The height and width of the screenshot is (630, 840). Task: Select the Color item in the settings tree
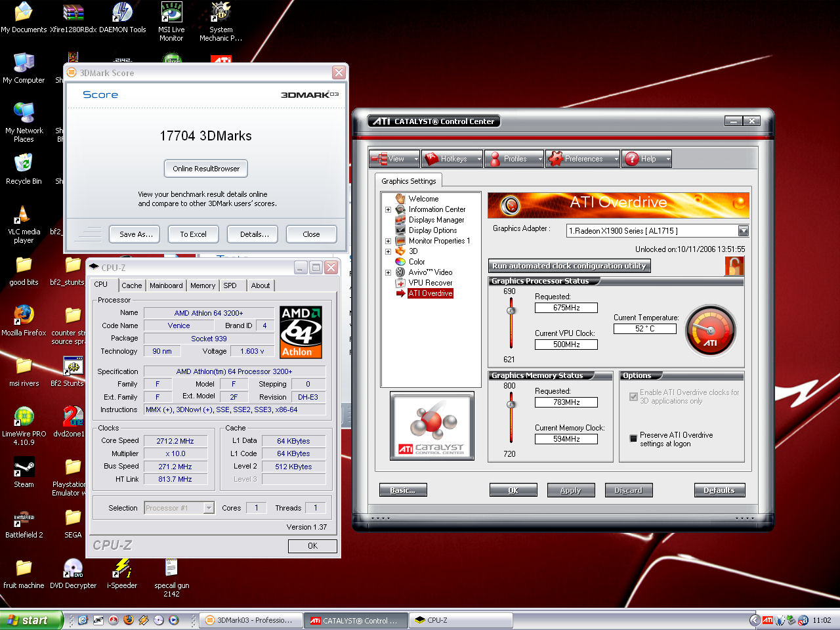pyautogui.click(x=416, y=262)
